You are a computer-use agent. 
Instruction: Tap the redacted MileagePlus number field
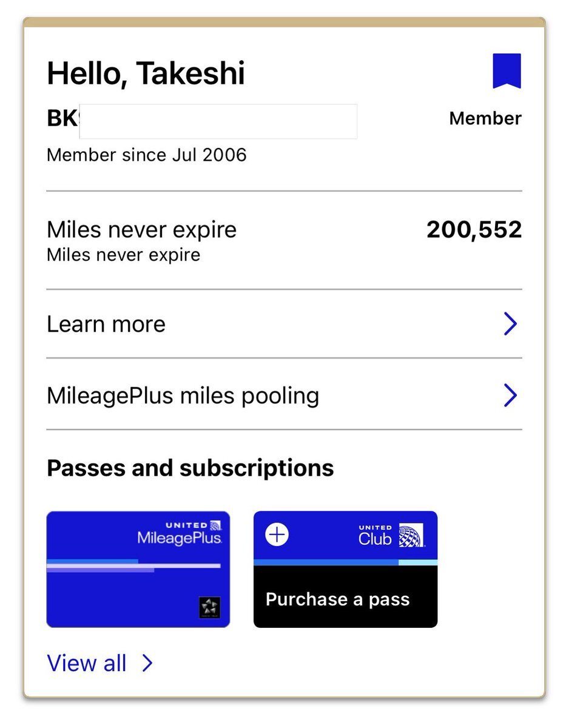(218, 121)
